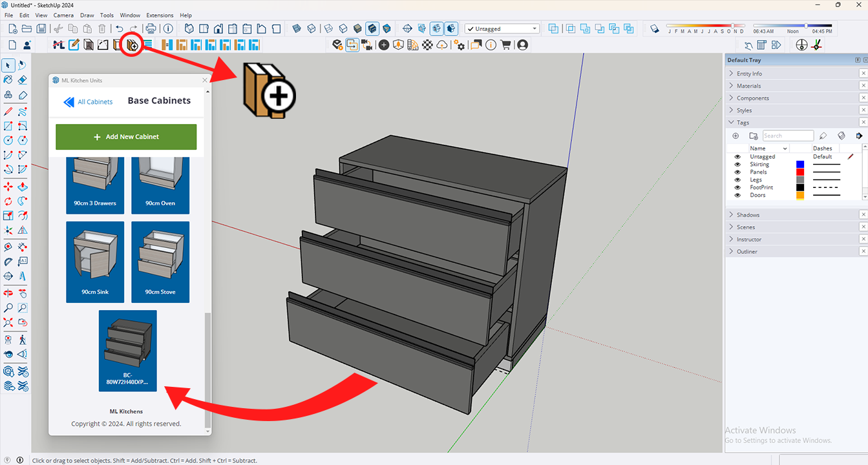Click the Save disk icon

tap(41, 28)
